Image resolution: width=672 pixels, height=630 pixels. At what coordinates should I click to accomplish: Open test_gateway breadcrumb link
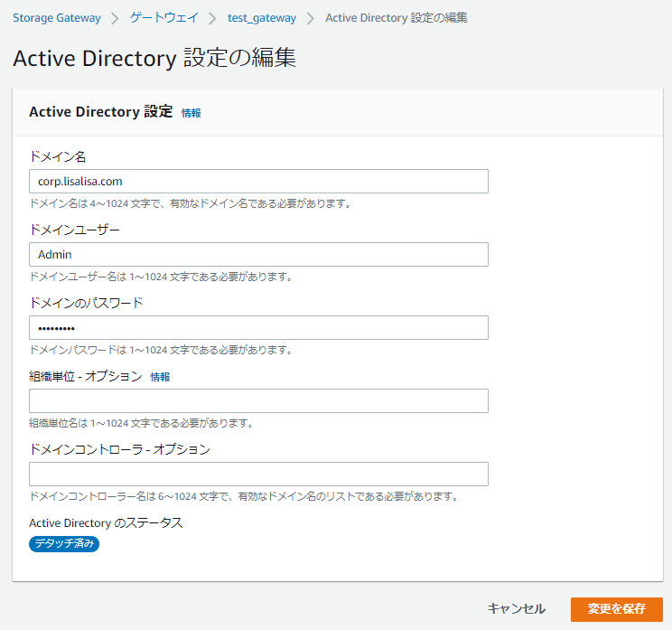click(262, 18)
